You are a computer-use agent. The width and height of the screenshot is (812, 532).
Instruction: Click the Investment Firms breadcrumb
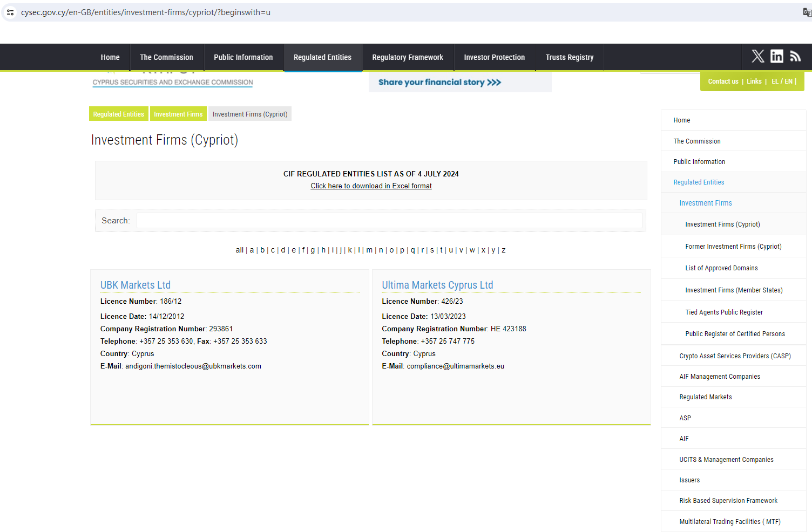[x=178, y=114]
